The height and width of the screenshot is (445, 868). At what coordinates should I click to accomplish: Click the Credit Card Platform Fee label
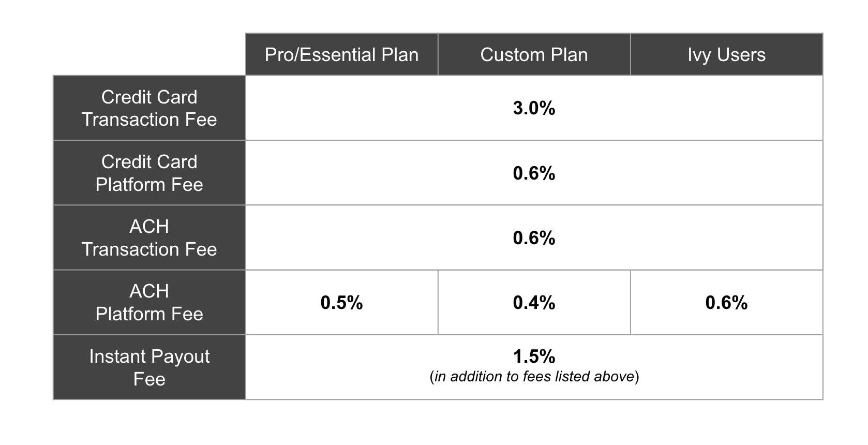149,173
